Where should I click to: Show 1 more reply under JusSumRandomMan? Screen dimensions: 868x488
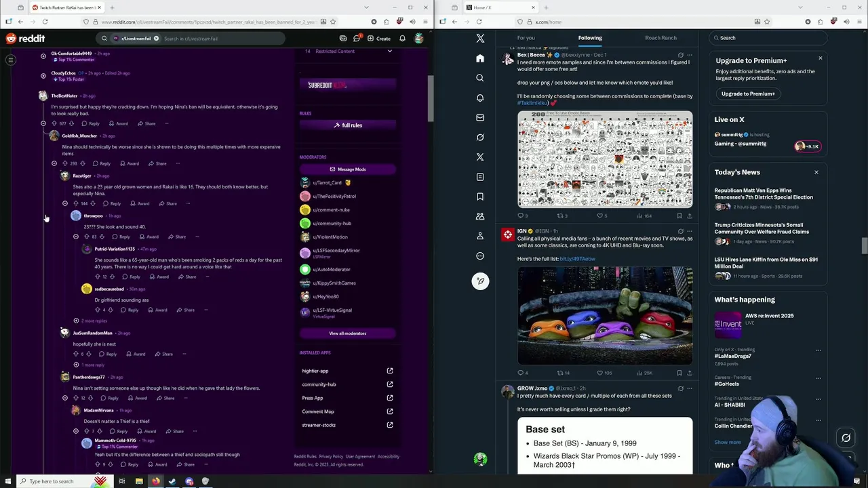tap(89, 365)
